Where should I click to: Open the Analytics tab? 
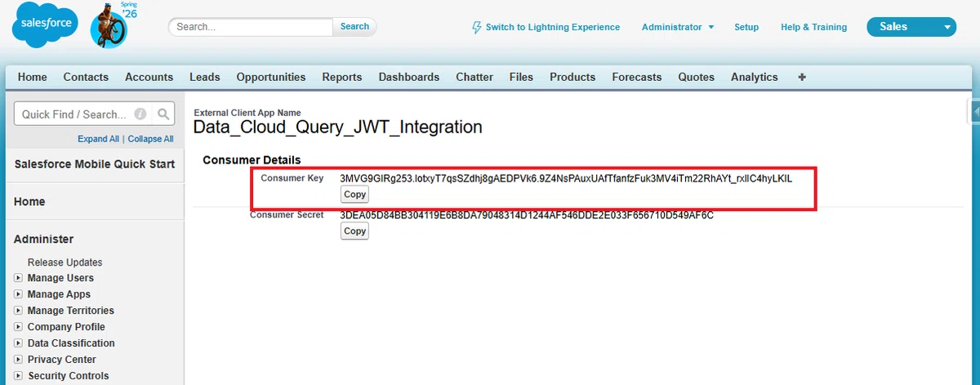pyautogui.click(x=755, y=77)
